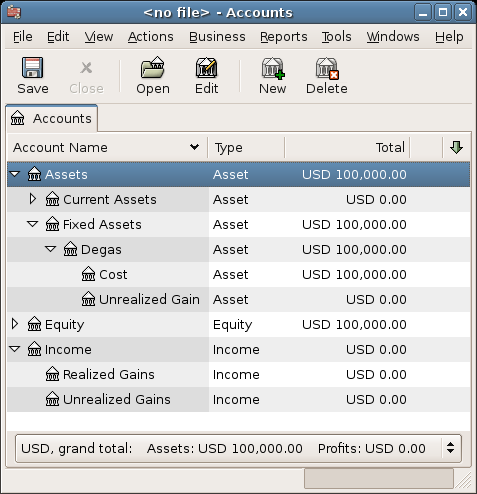Image resolution: width=477 pixels, height=494 pixels.
Task: Click the window resize grip corner
Action: tap(463, 480)
